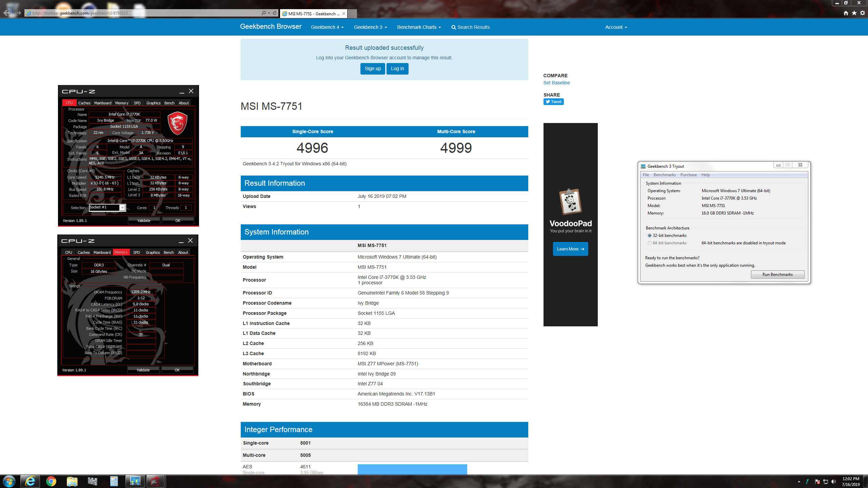Show hidden system tray icons
Screen dimensions: 868x488
pos(799,482)
